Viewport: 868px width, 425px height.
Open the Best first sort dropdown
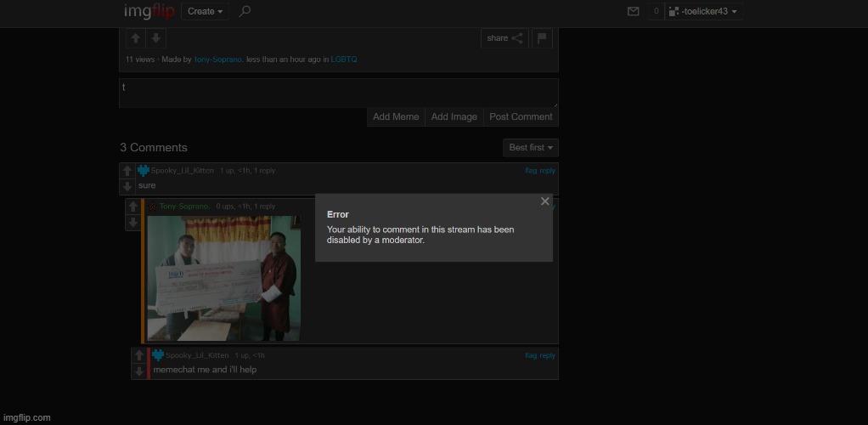[531, 148]
